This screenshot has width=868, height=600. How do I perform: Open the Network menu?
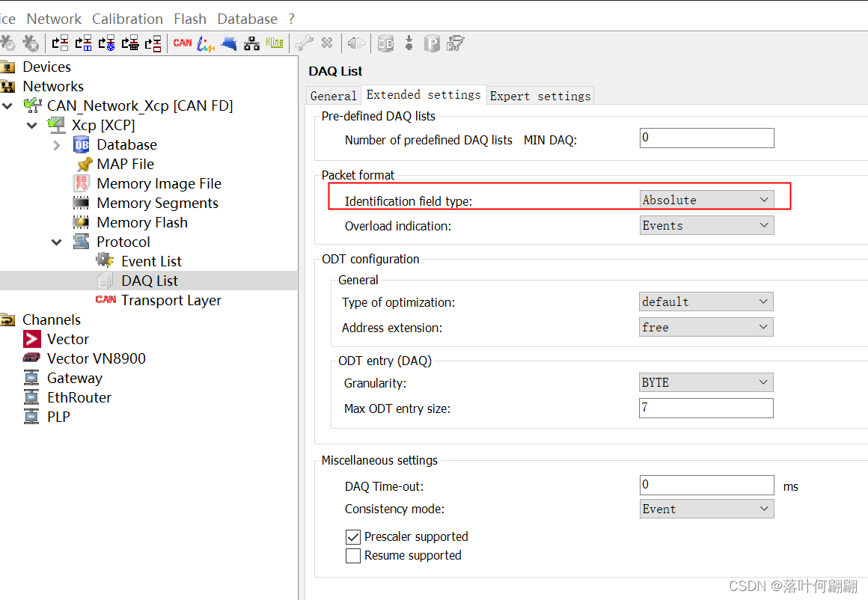pos(54,19)
